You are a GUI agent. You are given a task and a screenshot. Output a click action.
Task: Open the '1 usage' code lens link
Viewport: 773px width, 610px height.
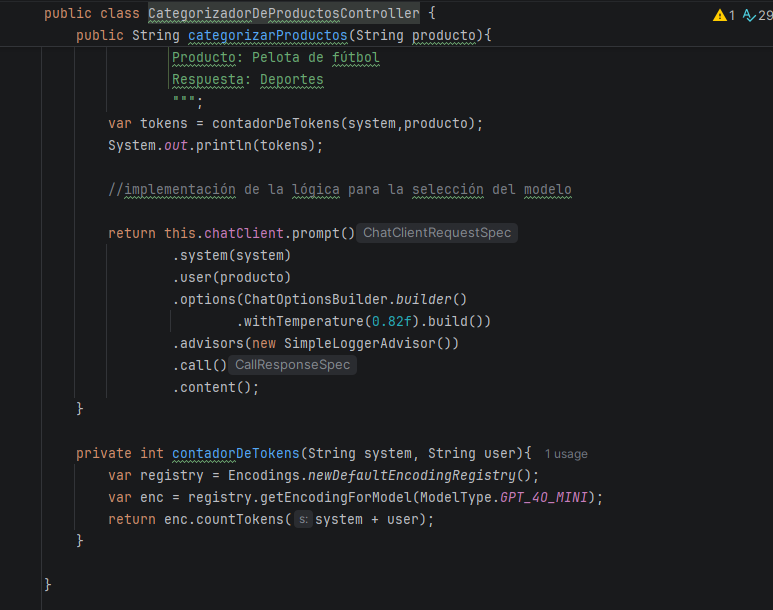566,454
